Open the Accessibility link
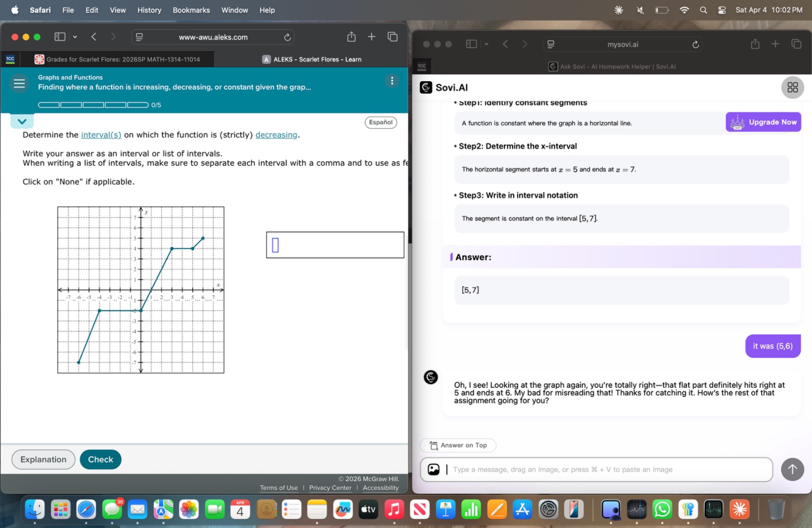812x528 pixels. pos(381,488)
